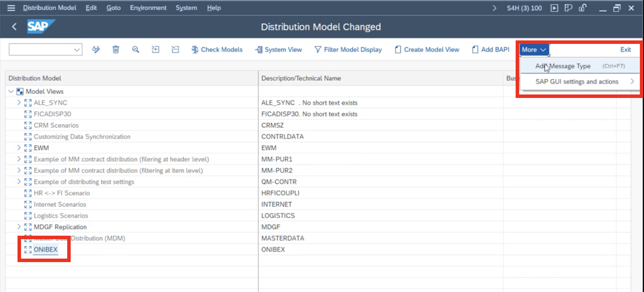The image size is (644, 292).
Task: Click the Check Models label
Action: click(222, 50)
